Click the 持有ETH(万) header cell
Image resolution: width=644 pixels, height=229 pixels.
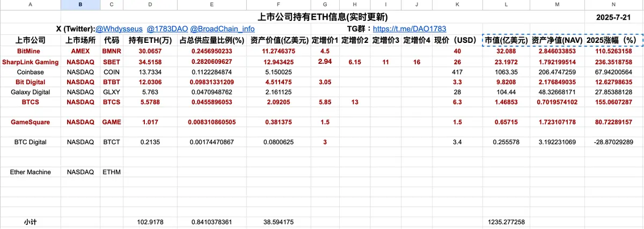point(150,40)
